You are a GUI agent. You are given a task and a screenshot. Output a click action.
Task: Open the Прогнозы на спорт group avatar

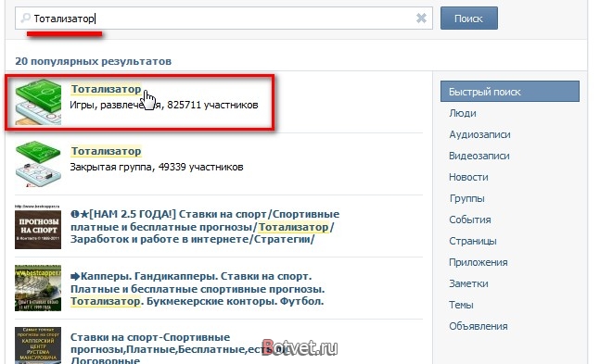point(38,227)
